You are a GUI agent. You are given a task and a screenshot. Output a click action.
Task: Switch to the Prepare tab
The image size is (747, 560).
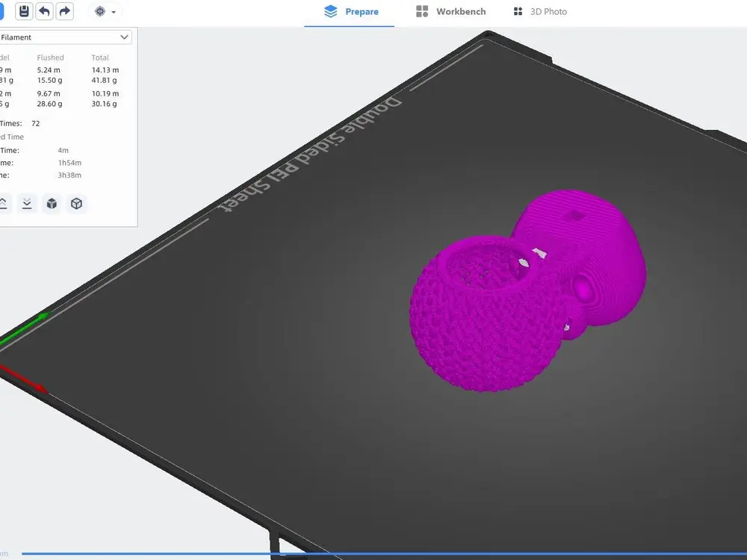click(351, 12)
